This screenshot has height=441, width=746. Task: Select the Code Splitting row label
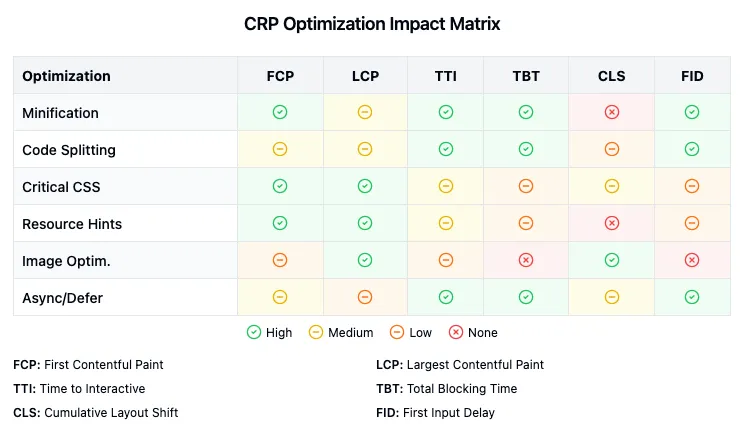[69, 150]
